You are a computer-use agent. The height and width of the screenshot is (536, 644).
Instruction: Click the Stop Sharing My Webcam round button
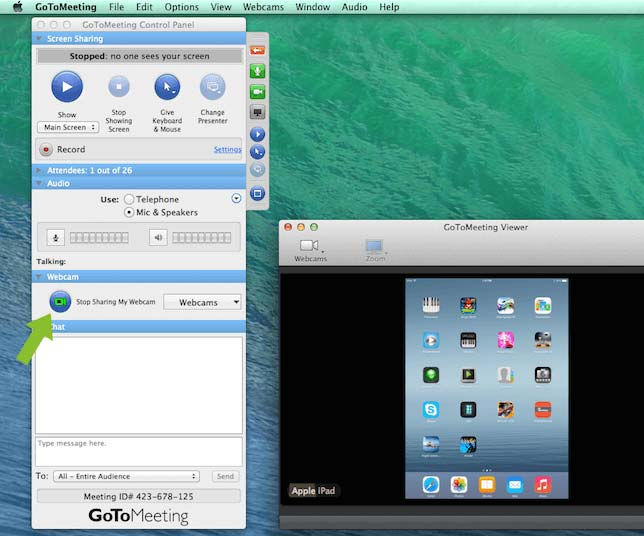[x=60, y=302]
